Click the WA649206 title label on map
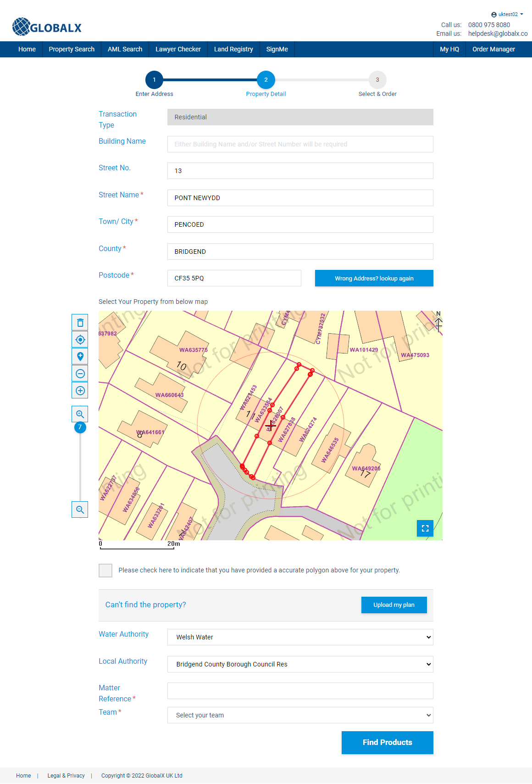The width and height of the screenshot is (532, 784). click(x=366, y=469)
